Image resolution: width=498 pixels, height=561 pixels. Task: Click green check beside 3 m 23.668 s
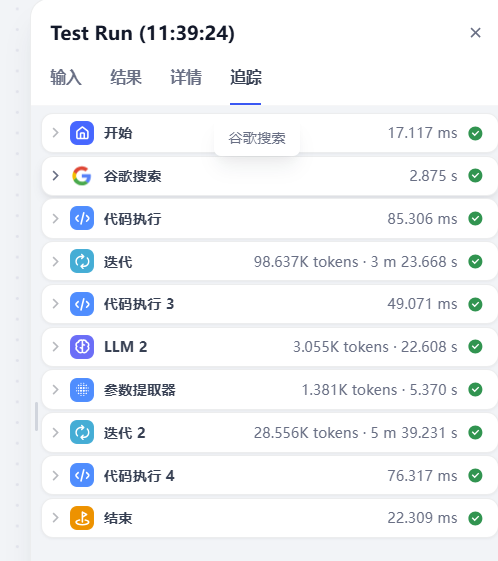click(x=475, y=261)
